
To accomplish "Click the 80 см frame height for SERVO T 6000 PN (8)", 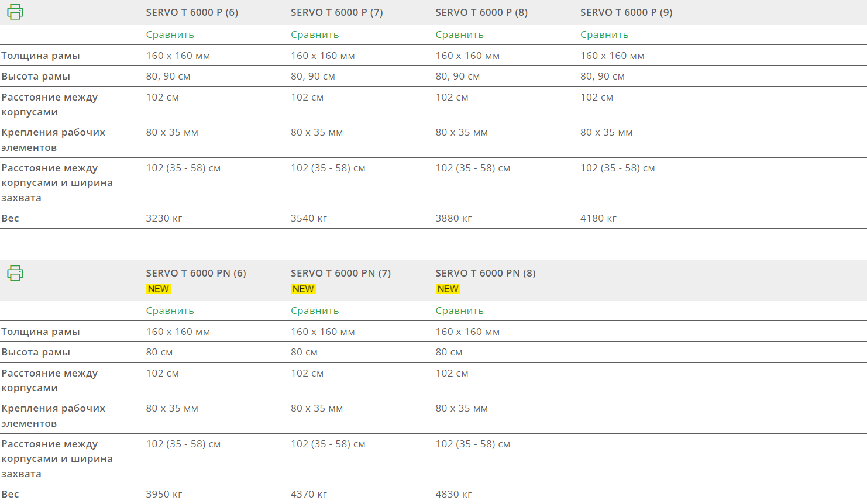I will coord(449,352).
